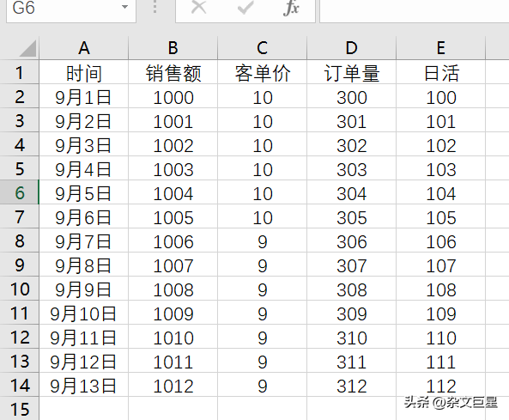Select the cell with 109
Viewport: 509px width, 420px height.
pyautogui.click(x=441, y=313)
